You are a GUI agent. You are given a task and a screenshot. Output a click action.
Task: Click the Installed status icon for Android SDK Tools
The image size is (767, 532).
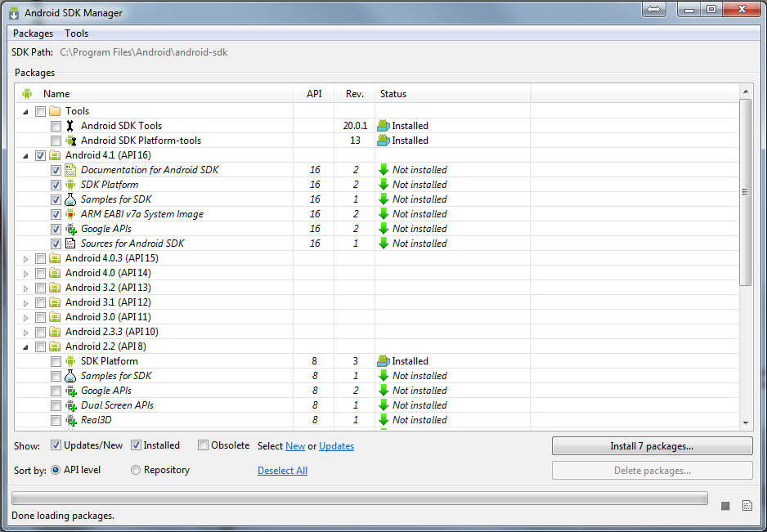pyautogui.click(x=383, y=126)
